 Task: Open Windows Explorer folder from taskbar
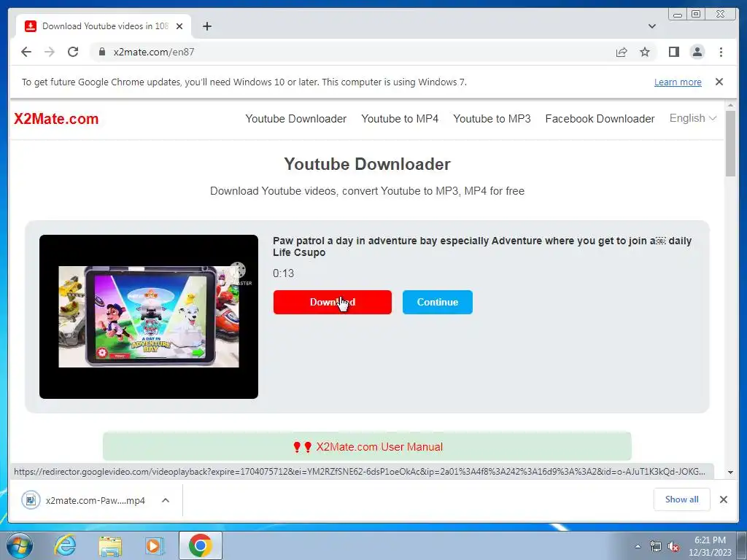click(x=110, y=545)
